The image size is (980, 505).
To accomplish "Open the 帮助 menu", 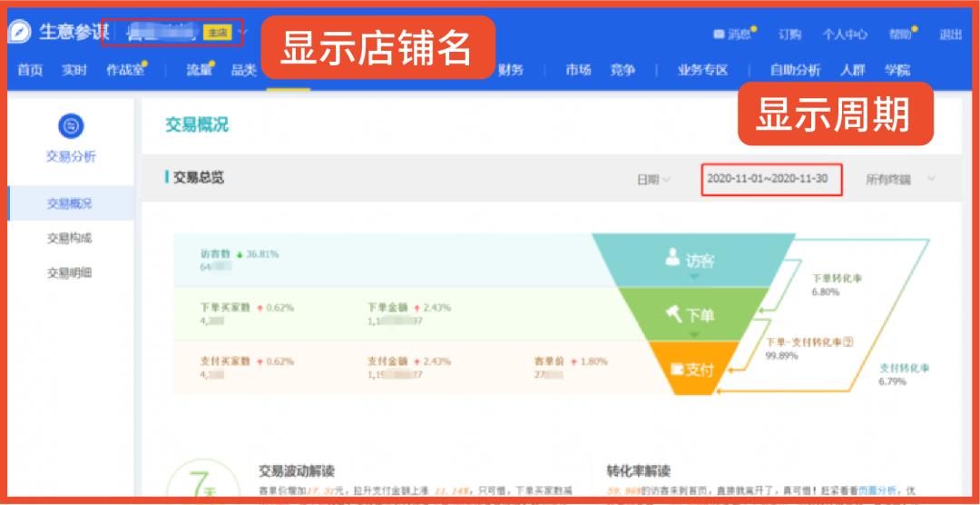I will pyautogui.click(x=900, y=35).
